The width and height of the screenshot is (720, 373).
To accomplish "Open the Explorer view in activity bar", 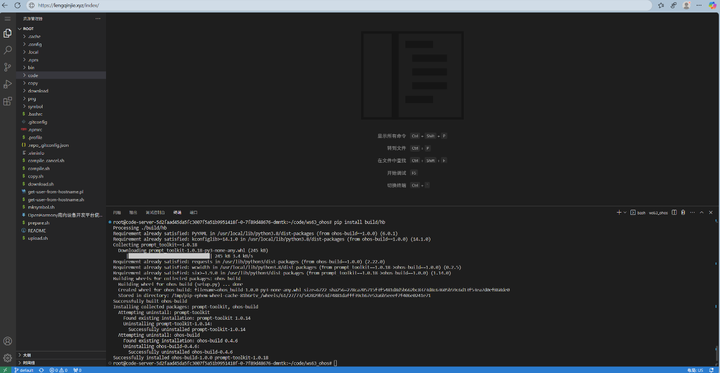I will point(7,34).
